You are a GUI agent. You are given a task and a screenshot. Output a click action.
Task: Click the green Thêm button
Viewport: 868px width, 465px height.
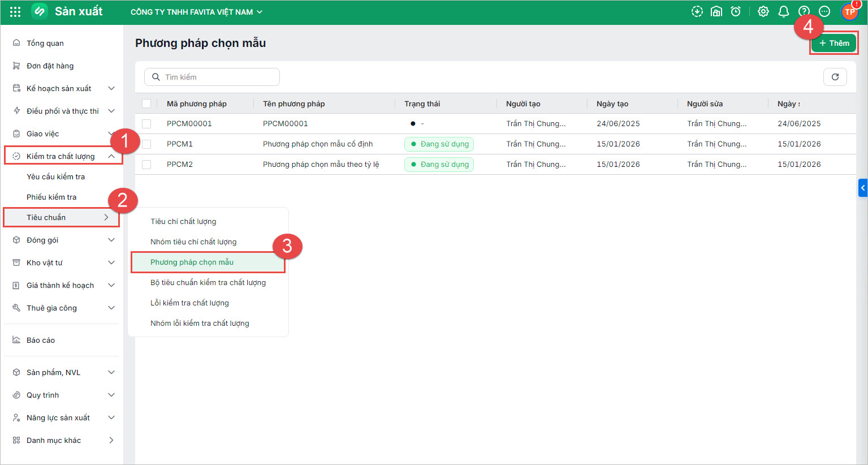(834, 43)
